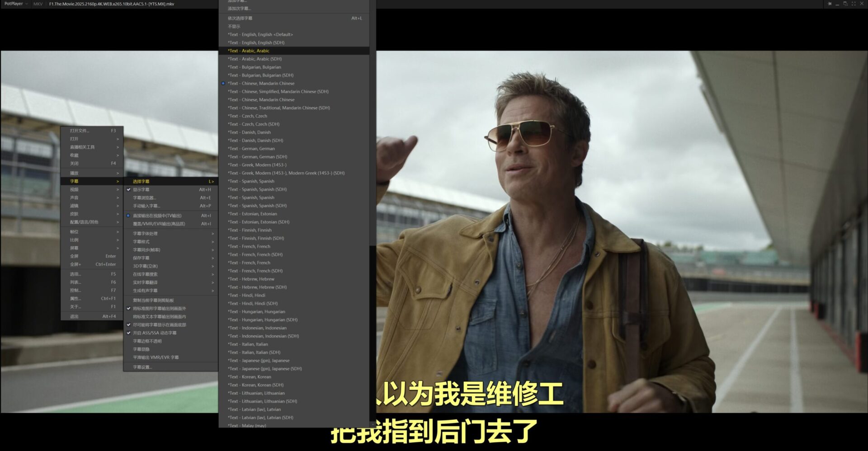Select Italian, Italian subtitle track
Screen dimensions: 868x451
(x=294, y=344)
